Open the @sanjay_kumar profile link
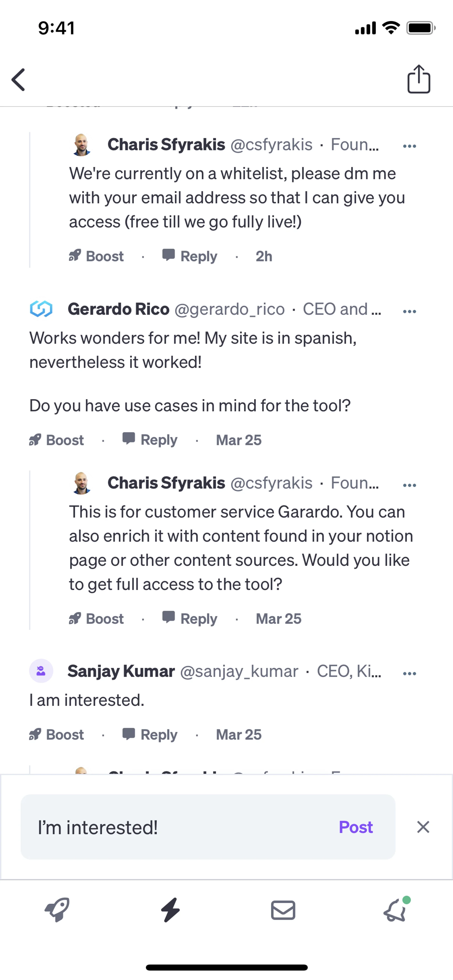This screenshot has width=453, height=980. tap(239, 671)
